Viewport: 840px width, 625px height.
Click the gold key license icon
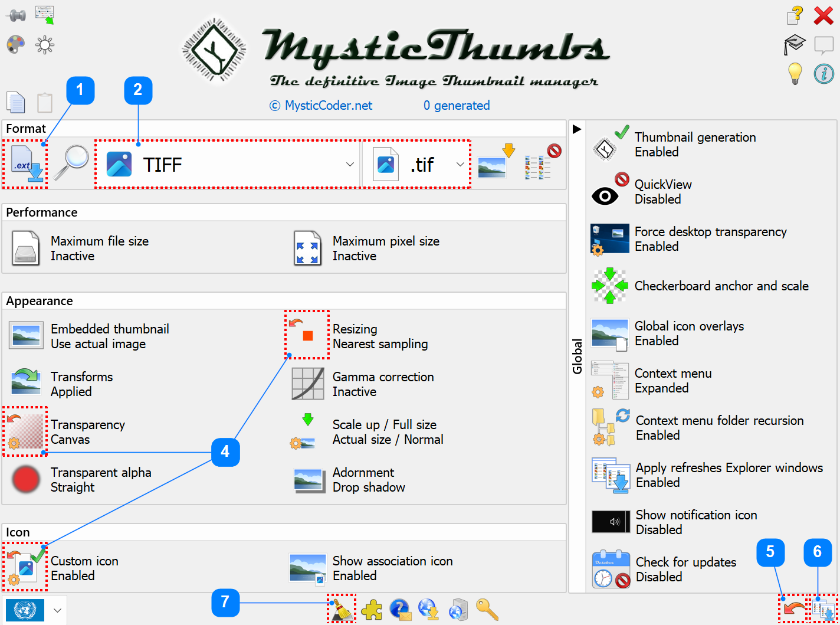pyautogui.click(x=487, y=610)
